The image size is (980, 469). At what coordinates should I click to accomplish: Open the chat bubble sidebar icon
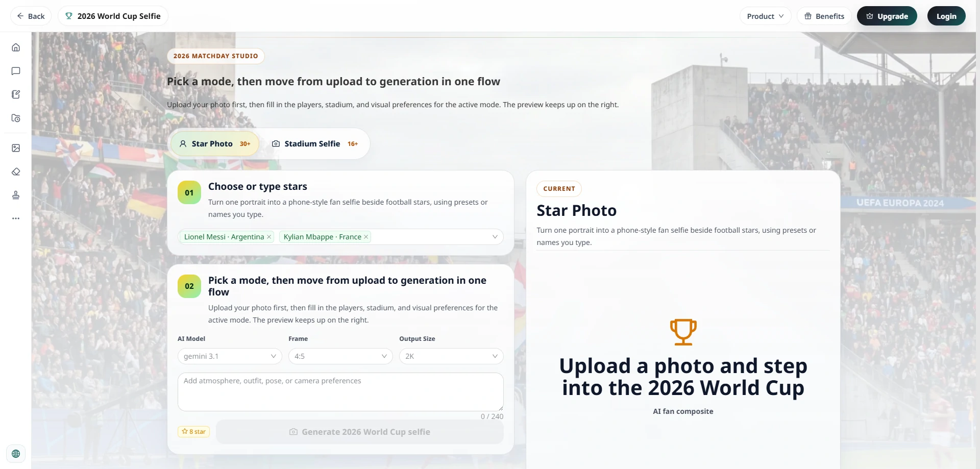(x=16, y=71)
